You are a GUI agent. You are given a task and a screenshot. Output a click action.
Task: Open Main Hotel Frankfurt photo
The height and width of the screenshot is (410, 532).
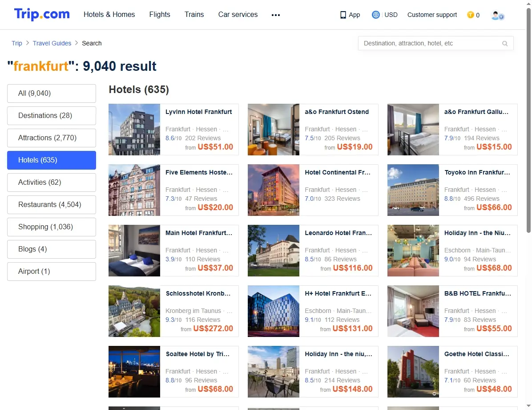click(134, 250)
